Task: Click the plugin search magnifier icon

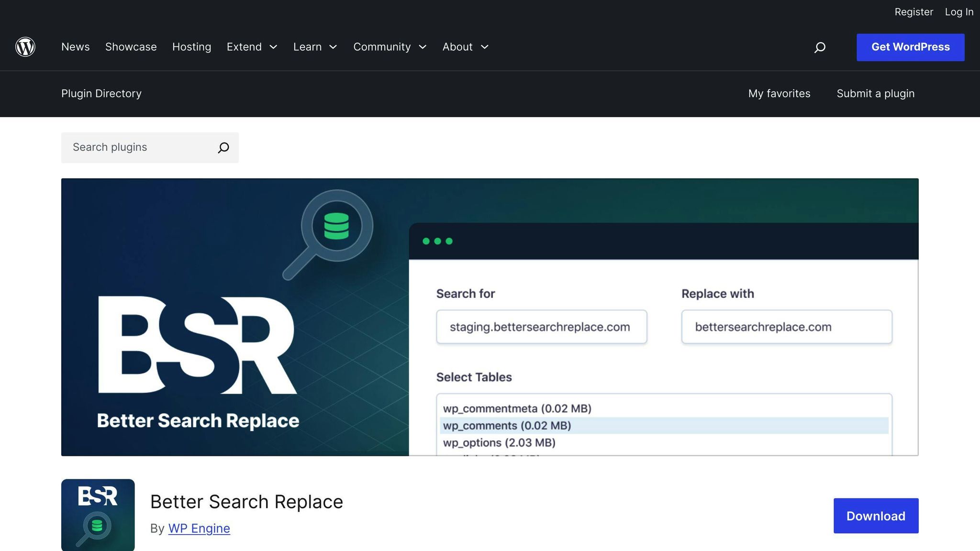Action: pyautogui.click(x=223, y=147)
